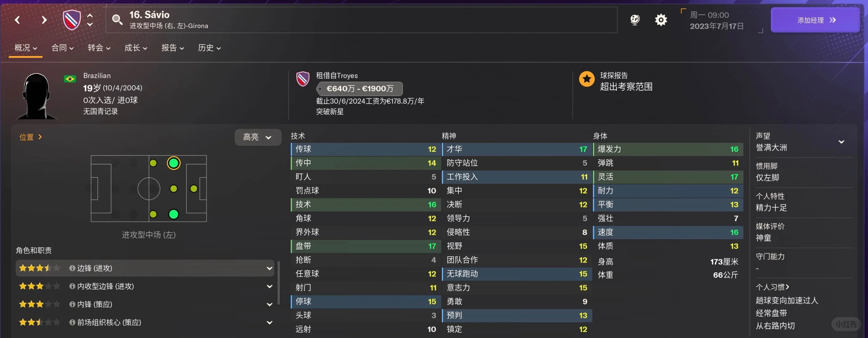Expand the 内收型边锋 (进攻) role row

point(269,286)
